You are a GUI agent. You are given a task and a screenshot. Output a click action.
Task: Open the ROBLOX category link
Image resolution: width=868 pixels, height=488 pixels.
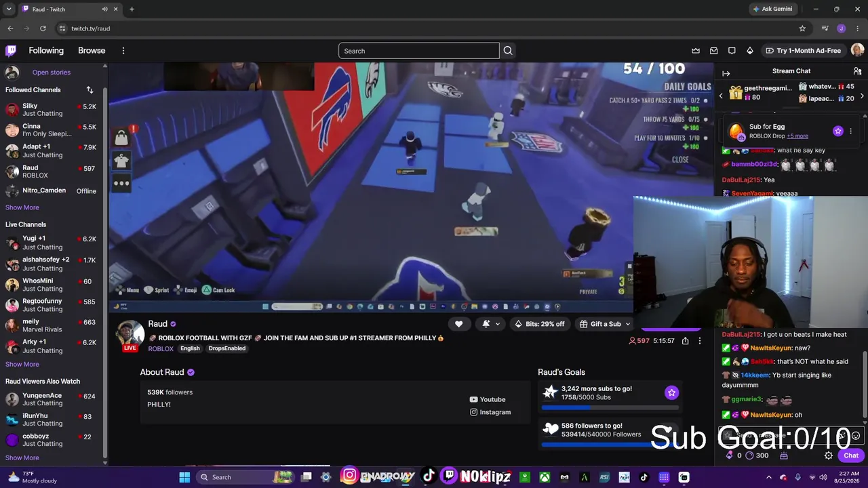click(161, 348)
